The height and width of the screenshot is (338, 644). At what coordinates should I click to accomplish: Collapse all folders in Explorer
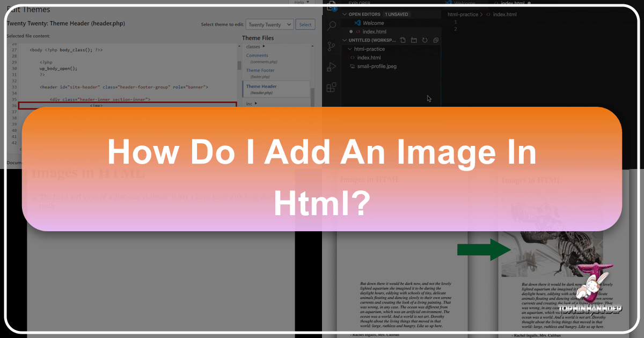tap(435, 40)
